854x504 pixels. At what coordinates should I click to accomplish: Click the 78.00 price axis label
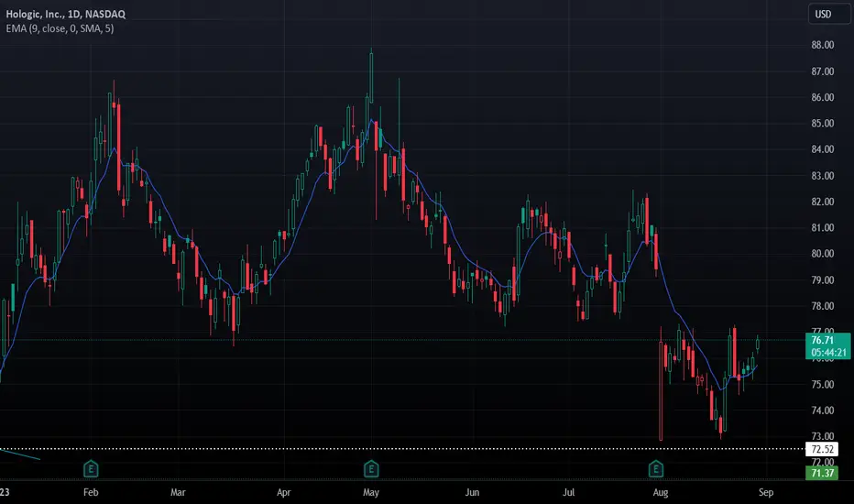point(823,306)
